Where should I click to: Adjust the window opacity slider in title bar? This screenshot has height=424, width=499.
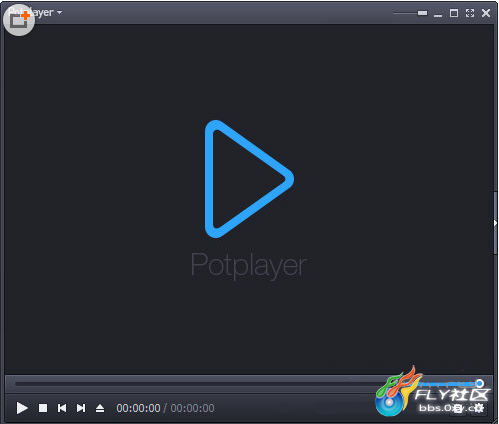click(x=410, y=13)
